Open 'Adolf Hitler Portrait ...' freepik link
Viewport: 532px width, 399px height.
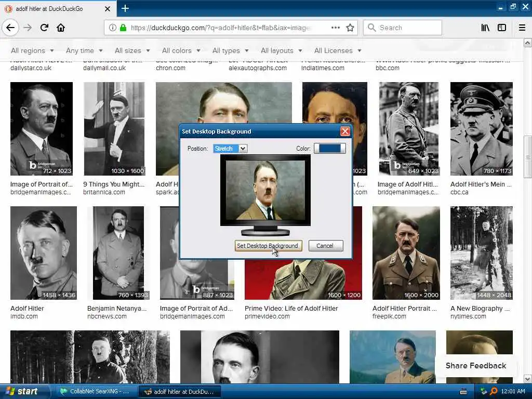[x=405, y=309]
